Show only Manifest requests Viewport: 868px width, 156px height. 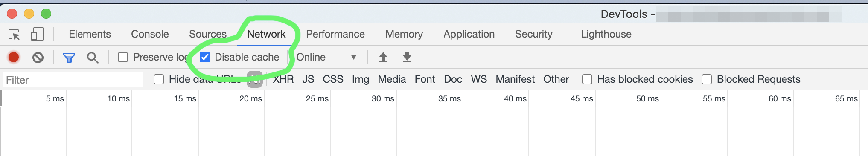click(515, 79)
